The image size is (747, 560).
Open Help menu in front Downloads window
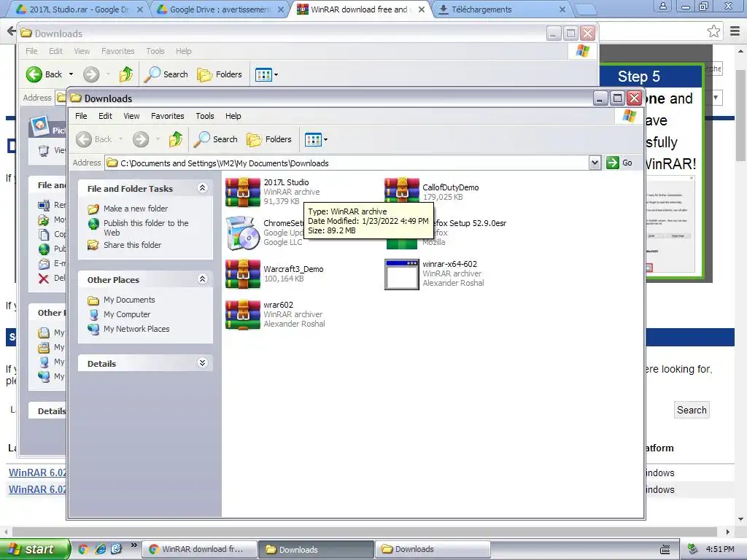click(233, 116)
